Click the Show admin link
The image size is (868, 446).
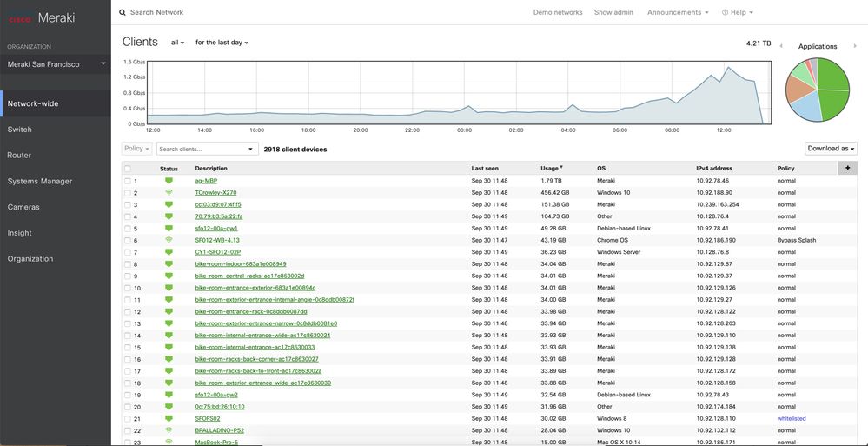613,12
